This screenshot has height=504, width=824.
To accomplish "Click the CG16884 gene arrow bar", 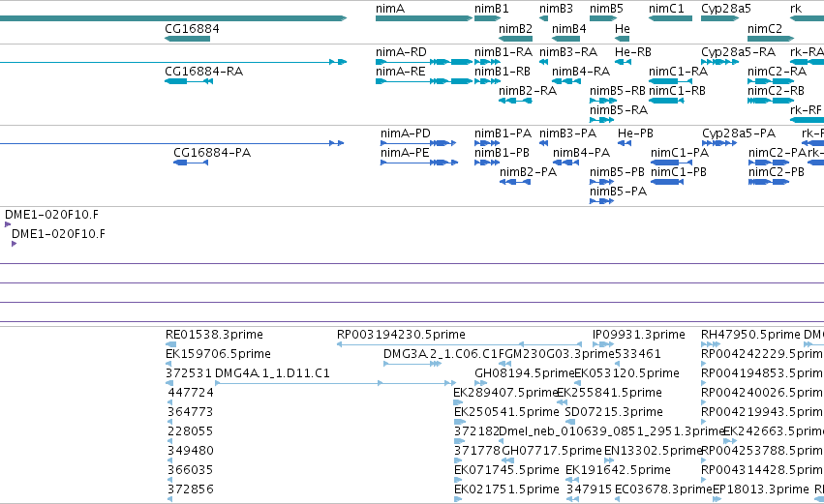I will pos(187,39).
